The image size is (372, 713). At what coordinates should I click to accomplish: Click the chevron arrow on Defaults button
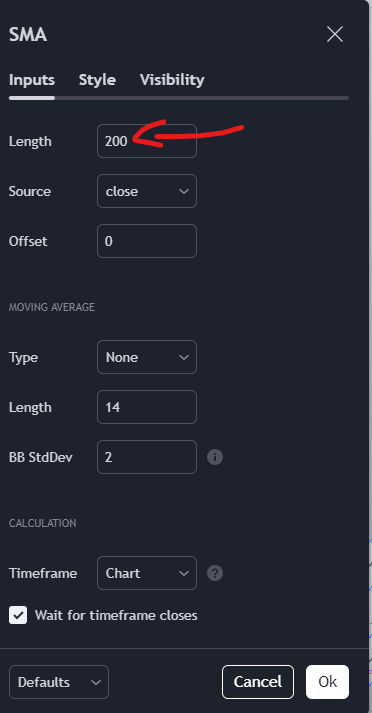click(x=96, y=682)
